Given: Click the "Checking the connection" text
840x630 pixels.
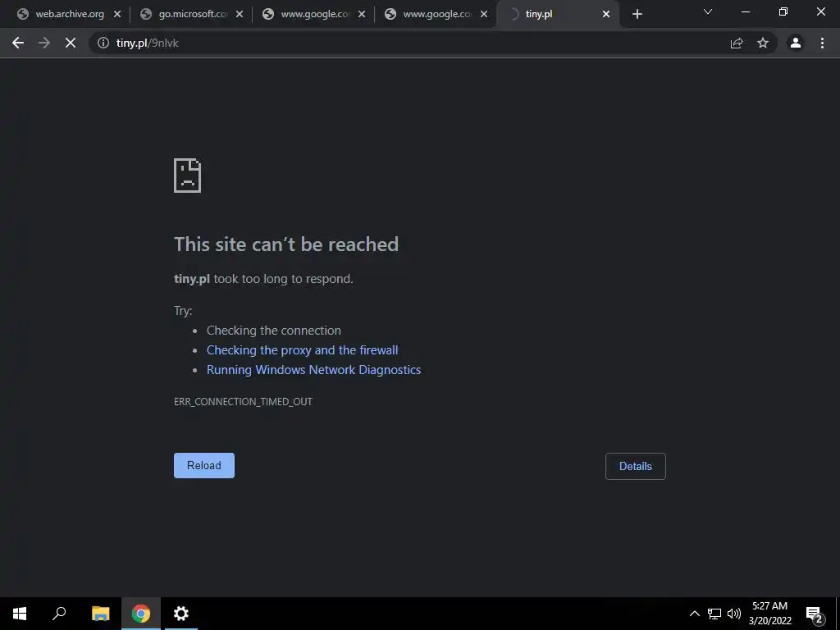Looking at the screenshot, I should pos(274,331).
